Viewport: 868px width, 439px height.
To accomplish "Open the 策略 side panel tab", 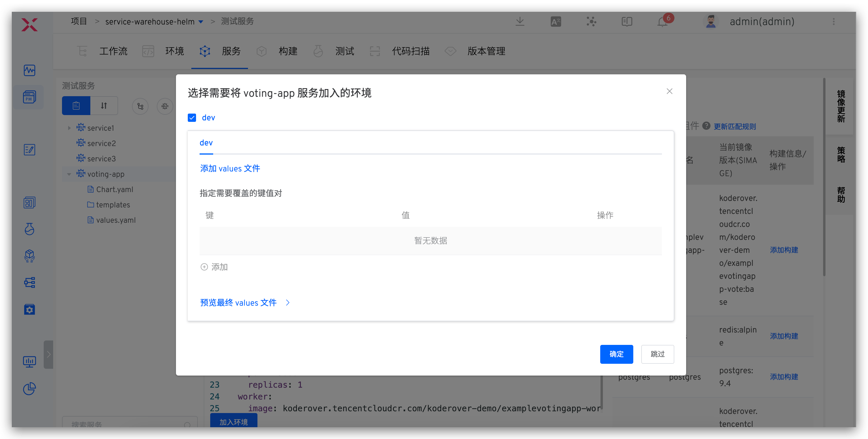I will pyautogui.click(x=841, y=155).
